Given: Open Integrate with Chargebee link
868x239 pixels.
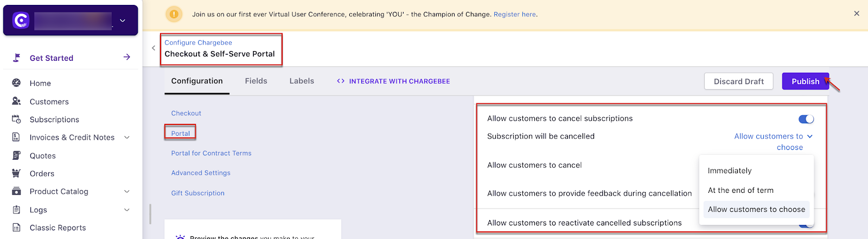Looking at the screenshot, I should (399, 81).
